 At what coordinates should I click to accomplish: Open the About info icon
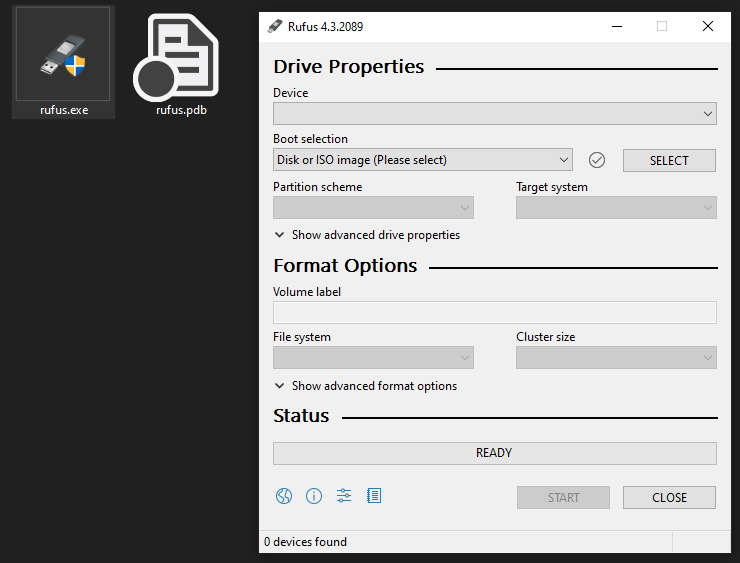(x=314, y=496)
